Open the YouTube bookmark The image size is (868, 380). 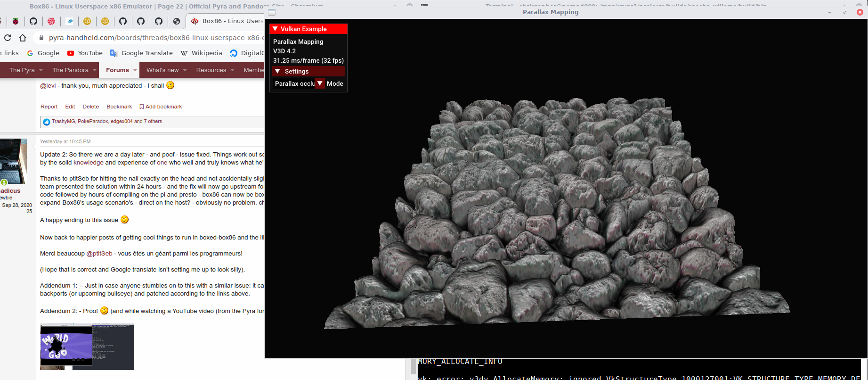85,53
